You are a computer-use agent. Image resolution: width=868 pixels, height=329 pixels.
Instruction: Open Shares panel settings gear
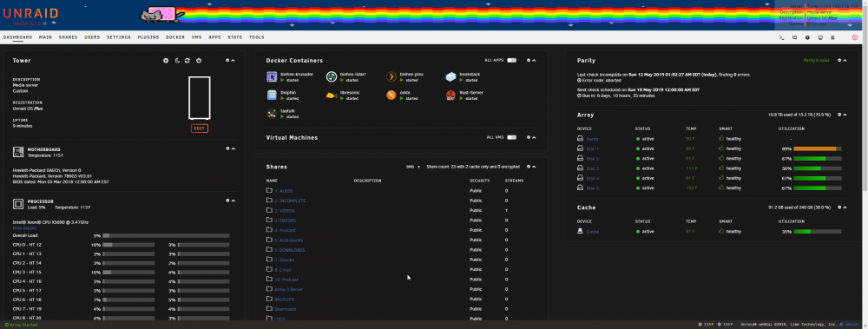point(529,166)
